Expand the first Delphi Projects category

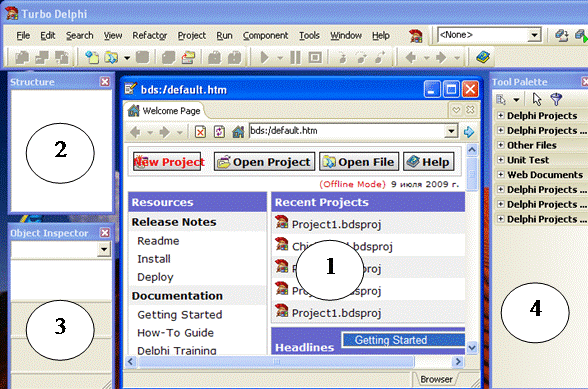500,115
